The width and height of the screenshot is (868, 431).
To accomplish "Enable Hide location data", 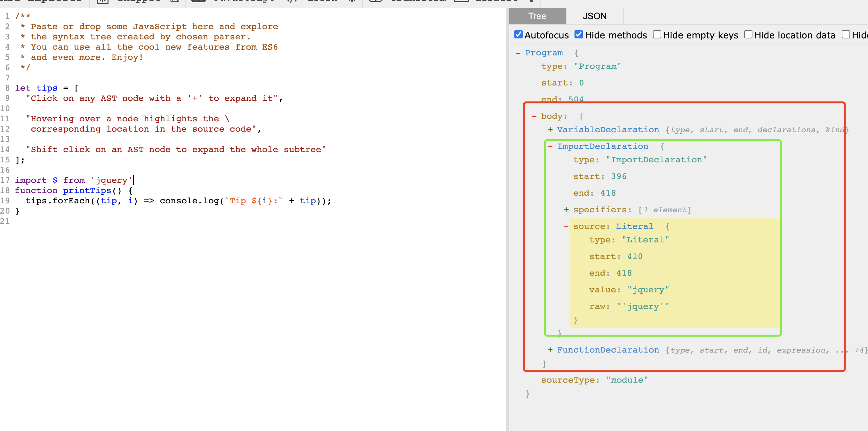I will click(x=748, y=35).
